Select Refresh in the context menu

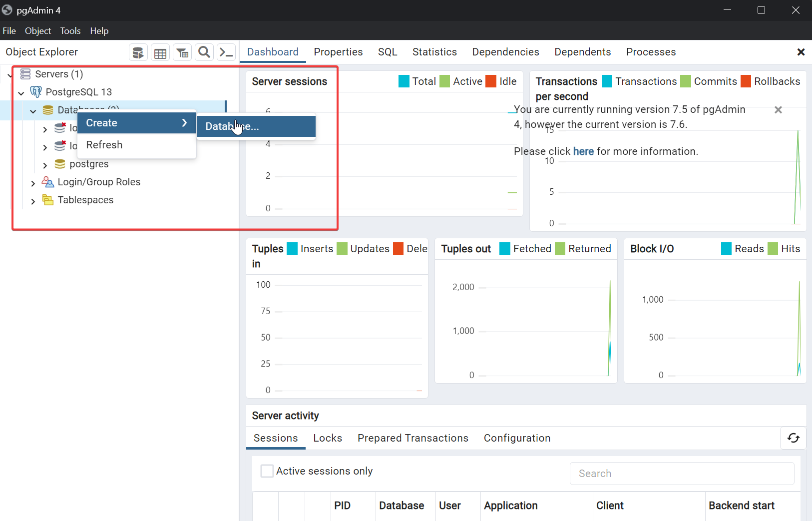point(104,145)
